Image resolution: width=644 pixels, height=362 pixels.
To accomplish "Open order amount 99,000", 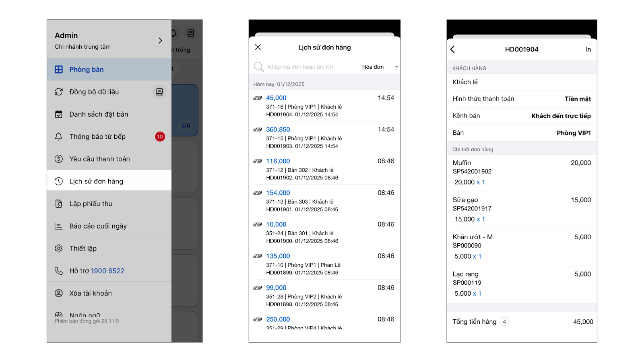I will click(x=276, y=288).
